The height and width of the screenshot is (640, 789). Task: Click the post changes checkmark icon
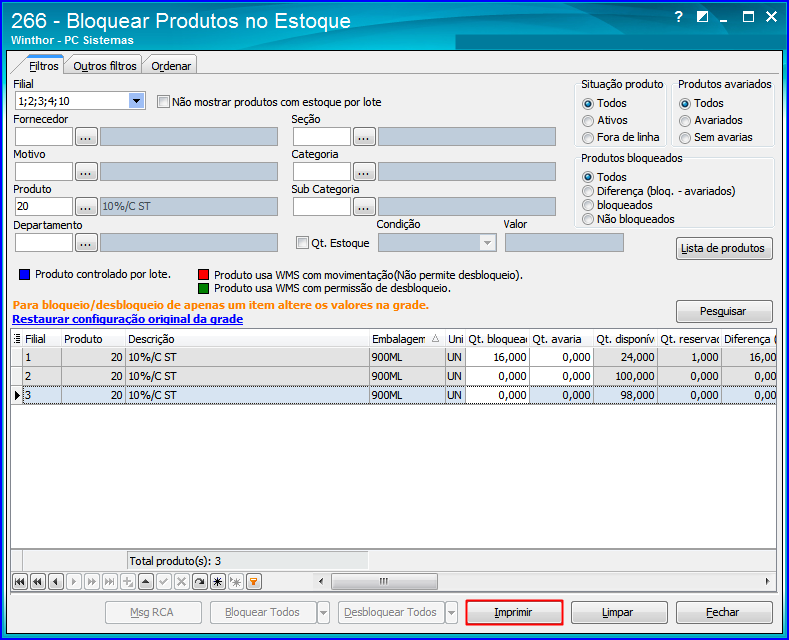pos(164,582)
